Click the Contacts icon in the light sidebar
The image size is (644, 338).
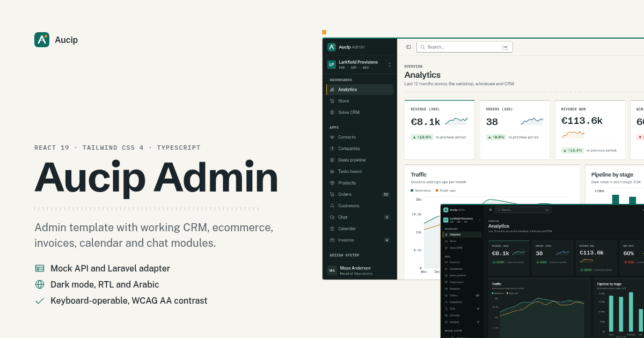332,137
